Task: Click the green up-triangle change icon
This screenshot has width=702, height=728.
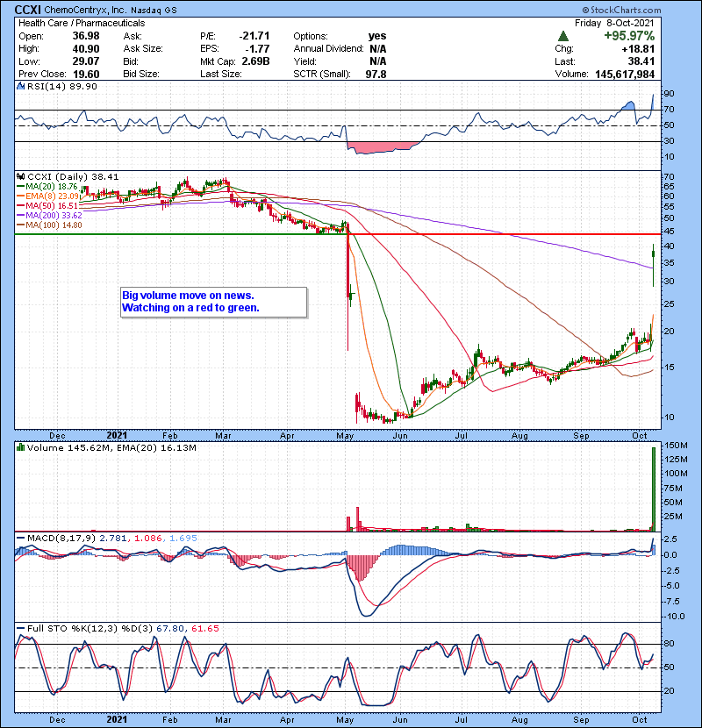Action: 563,36
